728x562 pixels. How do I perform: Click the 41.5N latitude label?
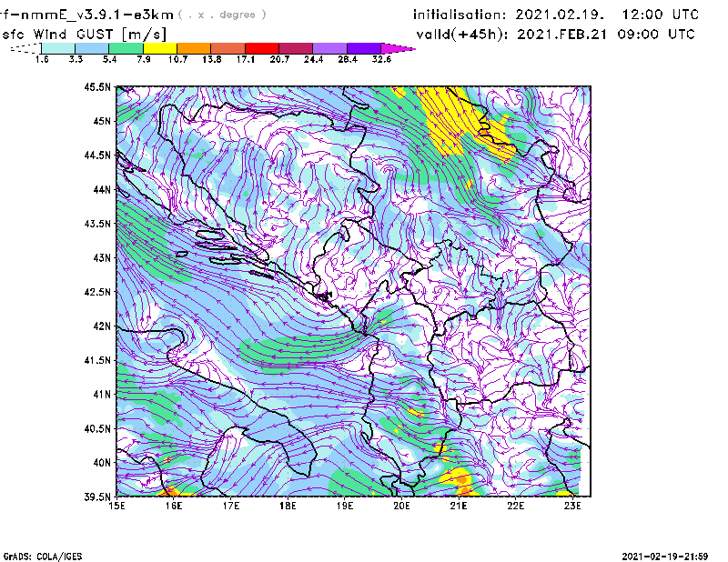coord(97,360)
